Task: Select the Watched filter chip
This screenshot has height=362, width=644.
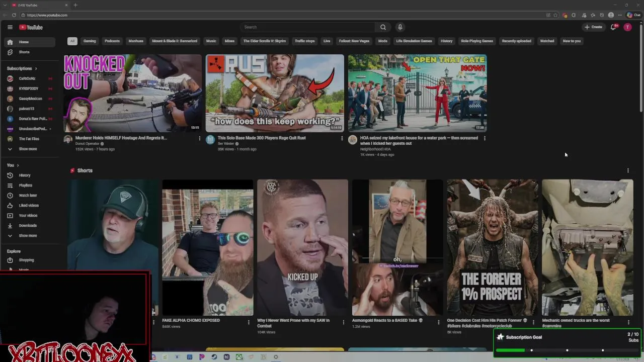Action: [x=547, y=41]
